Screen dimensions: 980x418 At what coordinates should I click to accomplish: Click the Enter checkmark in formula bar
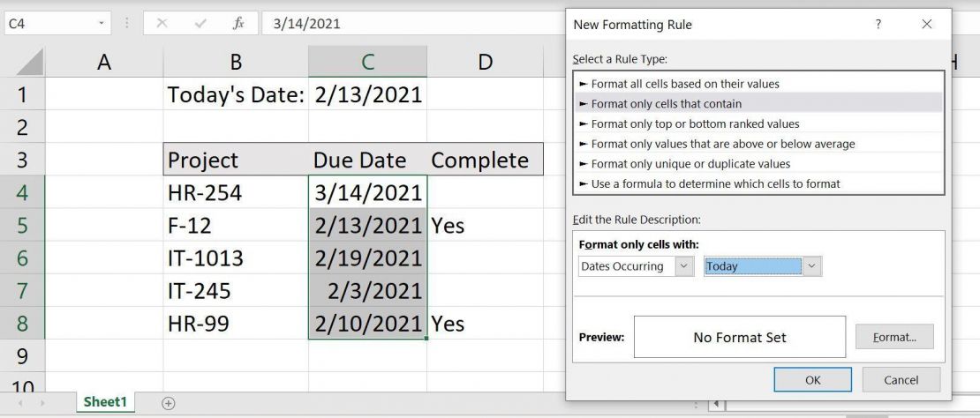(200, 24)
